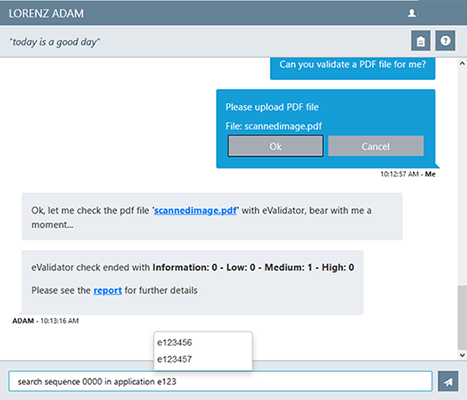Click the chat scrollbar thumb
This screenshot has width=467, height=400.
coord(462,317)
